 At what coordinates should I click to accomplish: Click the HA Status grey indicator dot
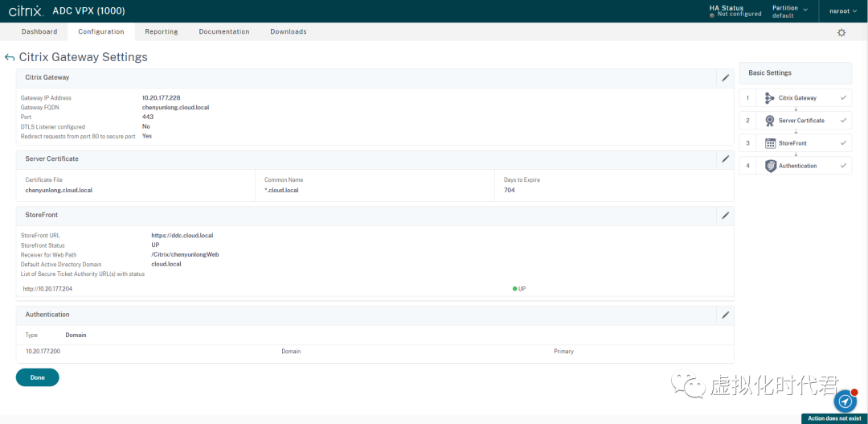pyautogui.click(x=712, y=15)
